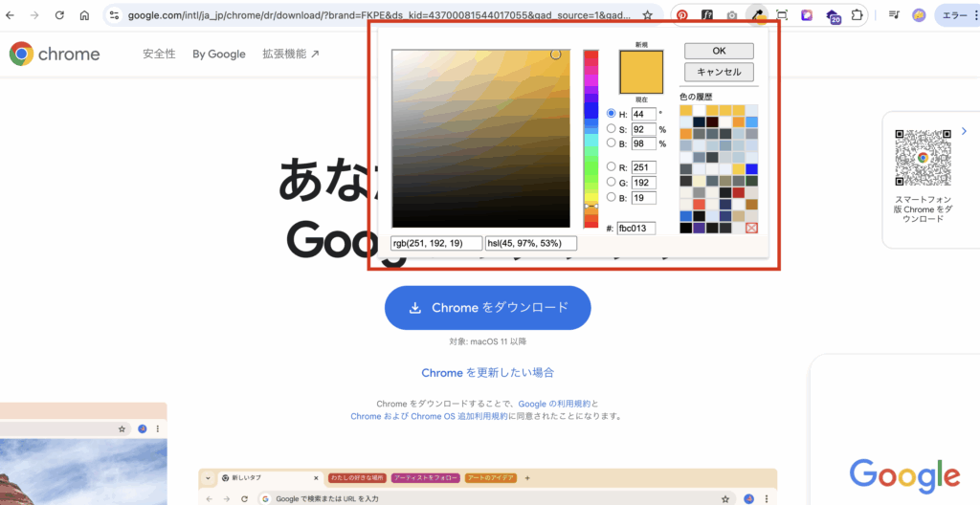Select the S (saturation) radio button
Viewport: 980px width, 505px height.
pyautogui.click(x=612, y=129)
